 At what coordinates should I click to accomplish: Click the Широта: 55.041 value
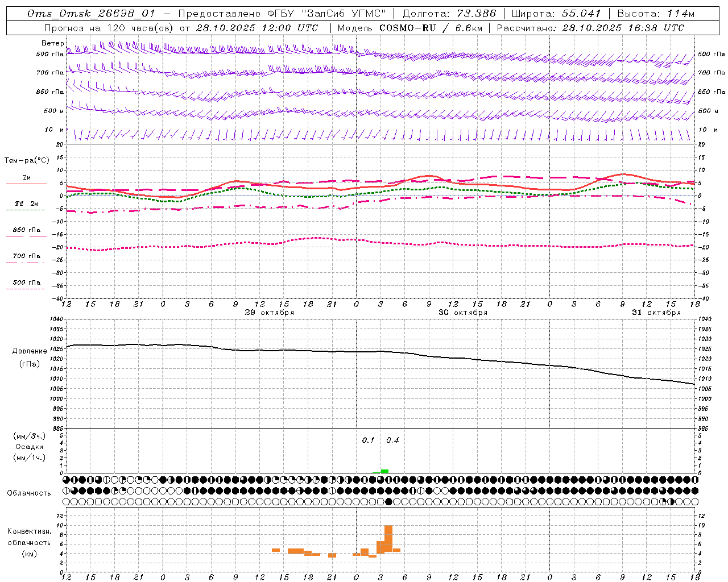pos(556,14)
